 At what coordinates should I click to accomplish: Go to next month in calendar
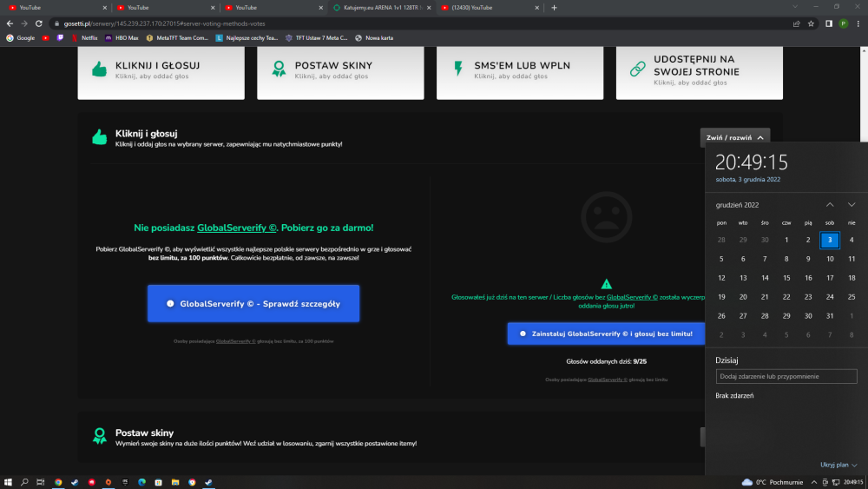click(852, 205)
